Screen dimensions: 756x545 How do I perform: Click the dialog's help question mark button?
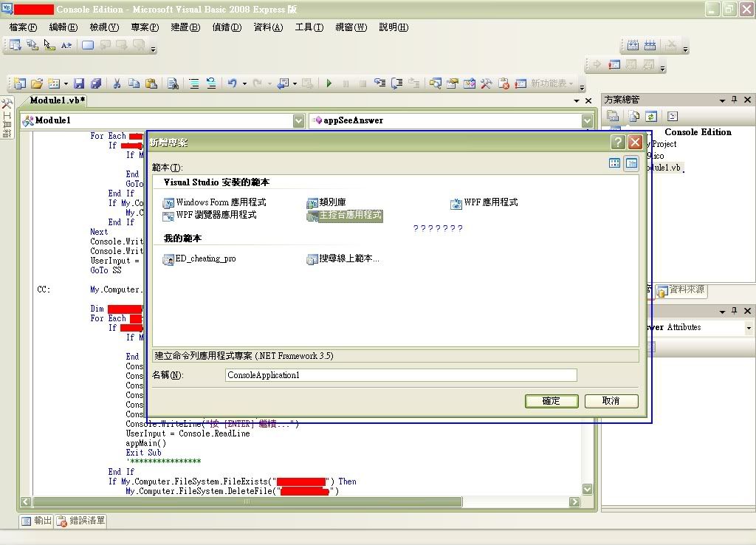coord(618,142)
